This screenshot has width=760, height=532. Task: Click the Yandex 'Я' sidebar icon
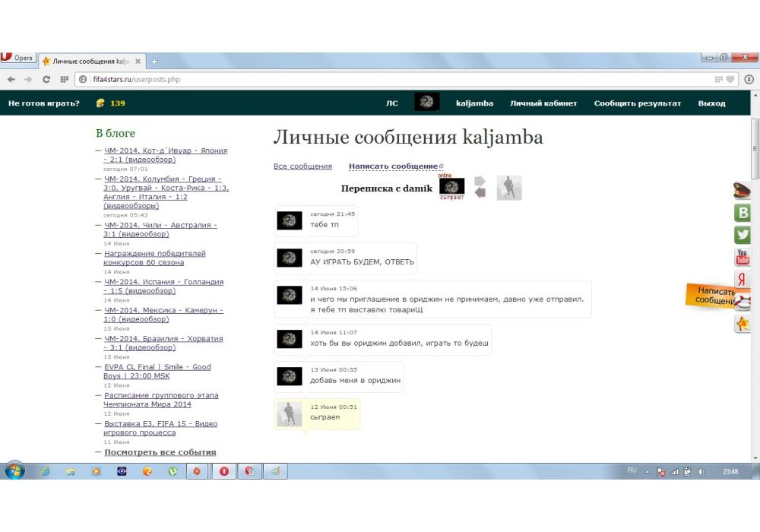743,280
